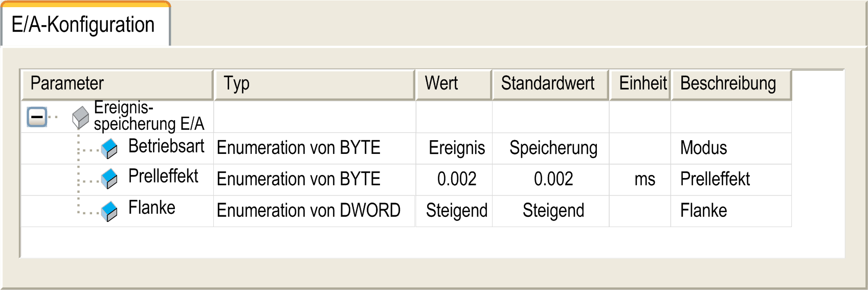Select the Prelleffekt parameter name

[163, 176]
